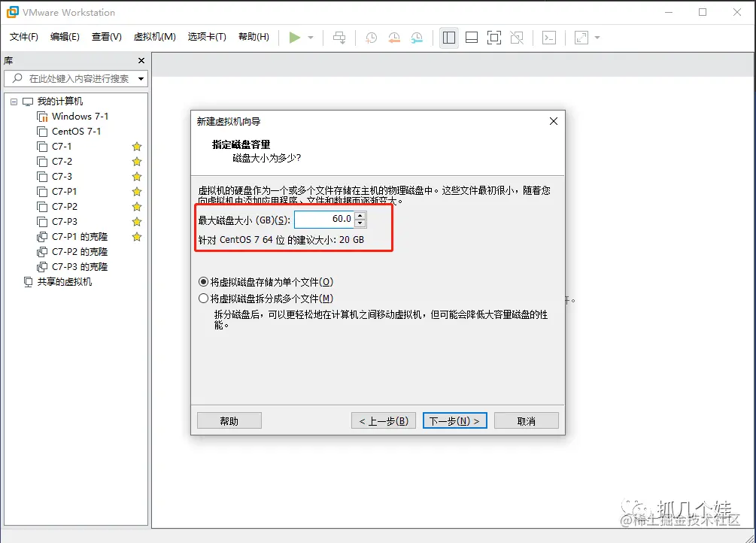This screenshot has width=756, height=543.
Task: Open the 帮助(H) menu
Action: [x=254, y=37]
